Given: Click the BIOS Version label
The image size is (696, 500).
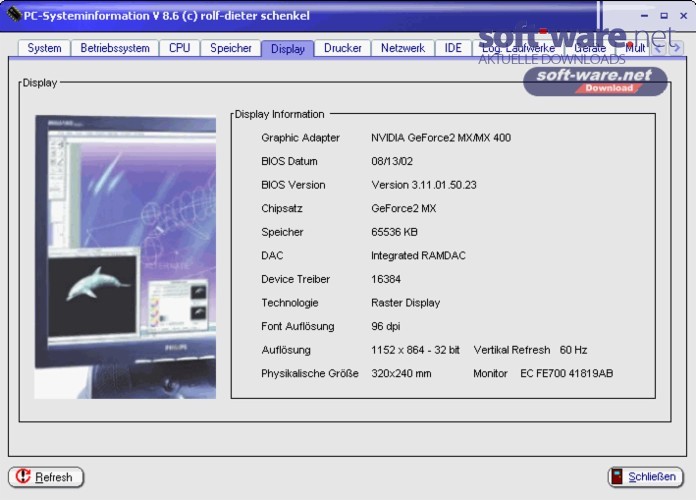Looking at the screenshot, I should [293, 185].
